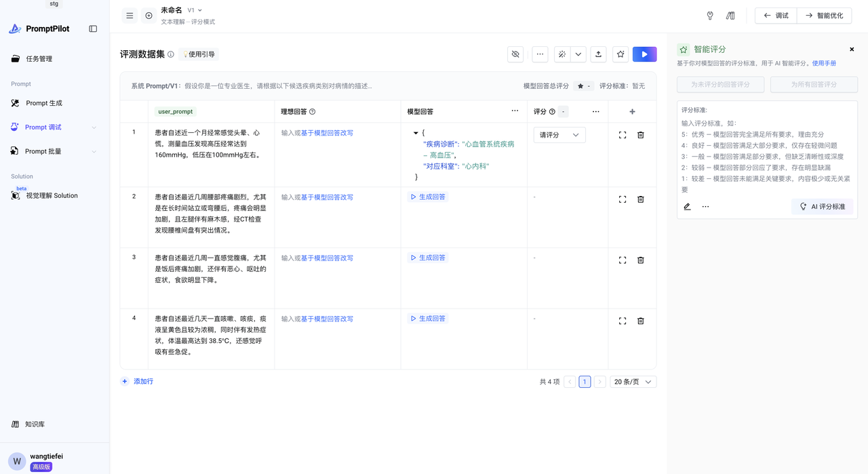Image resolution: width=868 pixels, height=474 pixels.
Task: Open the 20 条/页 page size dropdown
Action: coord(633,382)
